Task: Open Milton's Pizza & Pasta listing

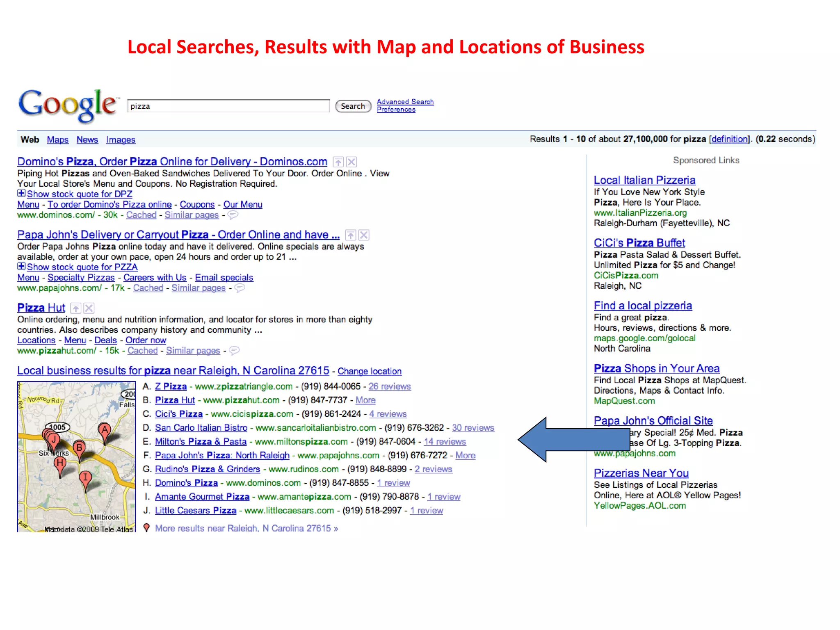Action: (x=201, y=442)
